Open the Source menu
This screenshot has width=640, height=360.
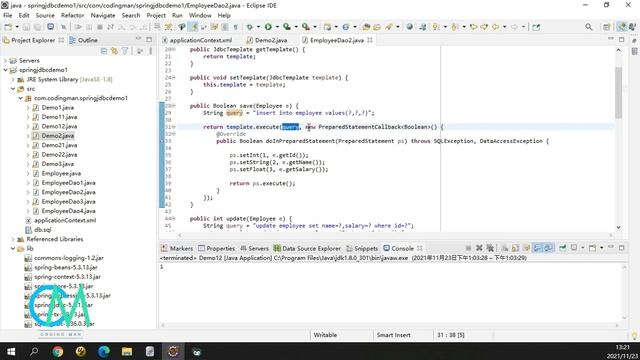click(x=45, y=16)
